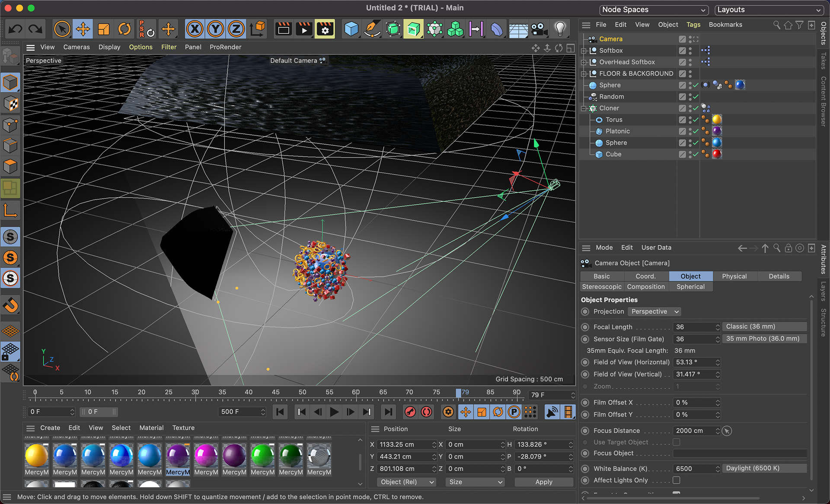The image size is (830, 504).
Task: Select the yellow MercyM material swatch
Action: click(36, 456)
